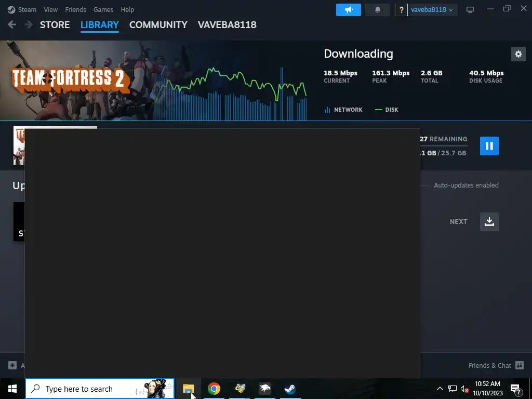
Task: Click the 161.3 Mbps PEAK stat
Action: tap(391, 76)
